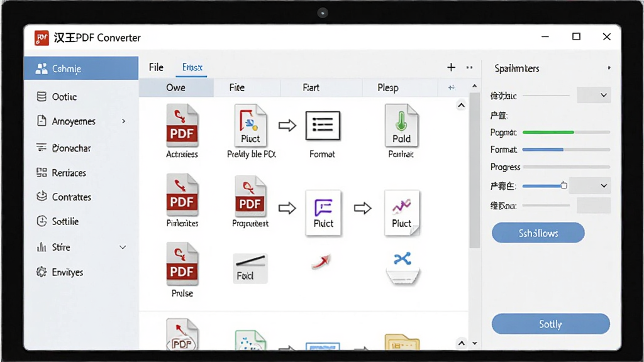
Task: Click the scroll-down arrow at the bottom right
Action: point(475,343)
